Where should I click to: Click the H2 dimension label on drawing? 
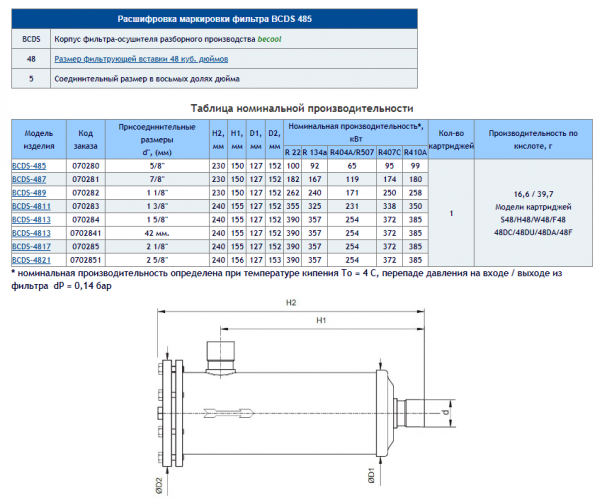pyautogui.click(x=291, y=303)
